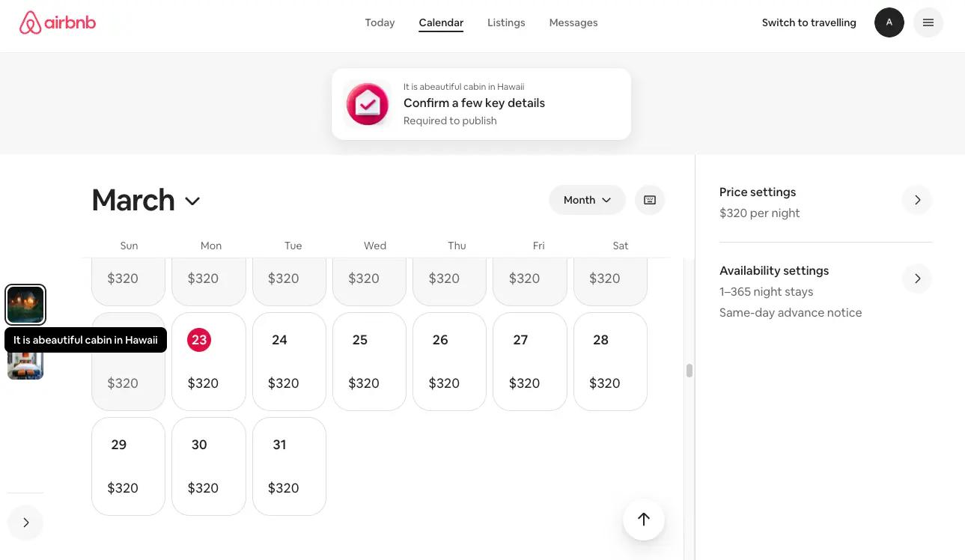965x560 pixels.
Task: Select March 27 calendar day
Action: [x=530, y=362]
